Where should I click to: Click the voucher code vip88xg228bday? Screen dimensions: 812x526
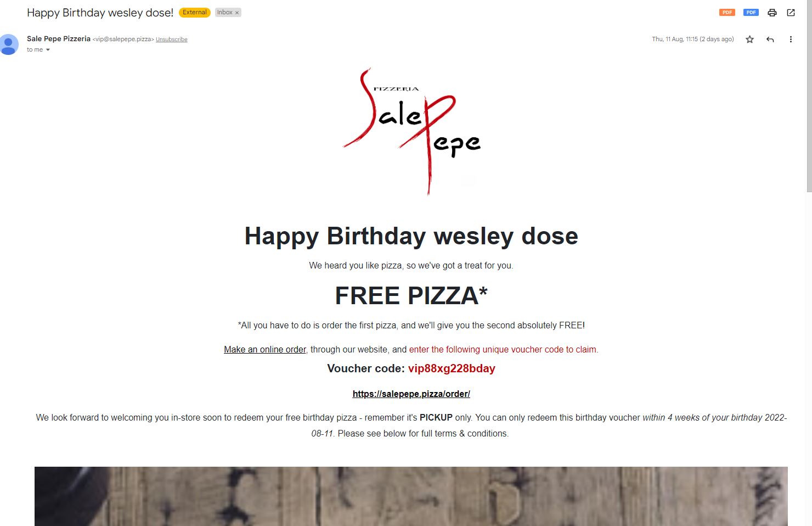pos(452,368)
